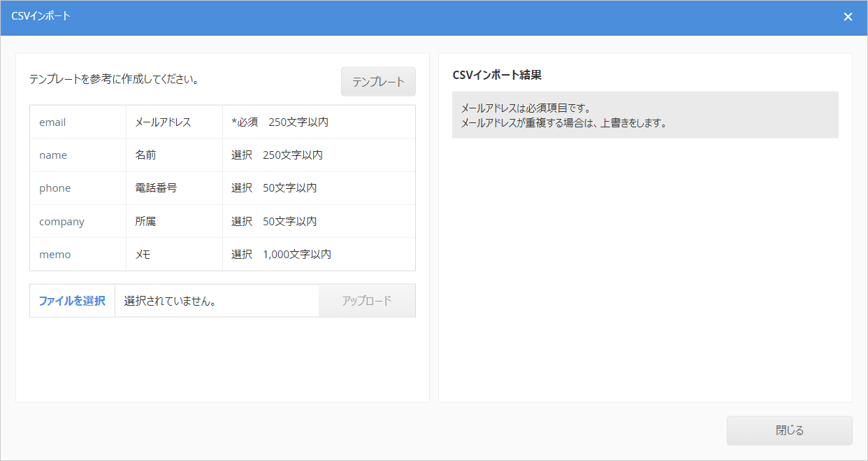The image size is (868, 461).
Task: Click the テンプレート button
Action: coord(378,82)
